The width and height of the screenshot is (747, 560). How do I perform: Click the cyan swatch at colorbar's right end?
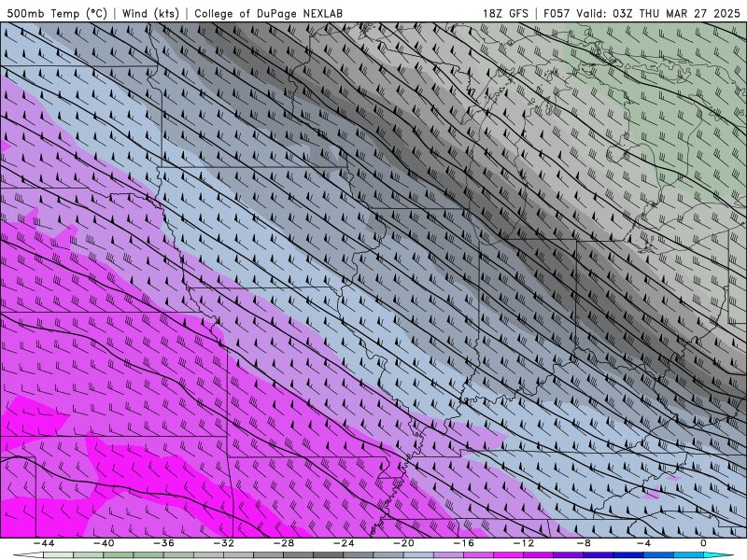pyautogui.click(x=718, y=555)
